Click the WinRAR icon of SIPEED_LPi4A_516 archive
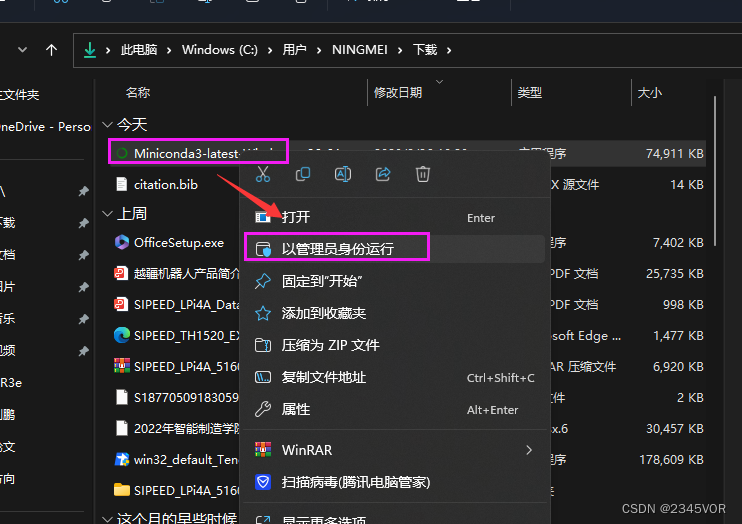The image size is (742, 524). point(122,366)
